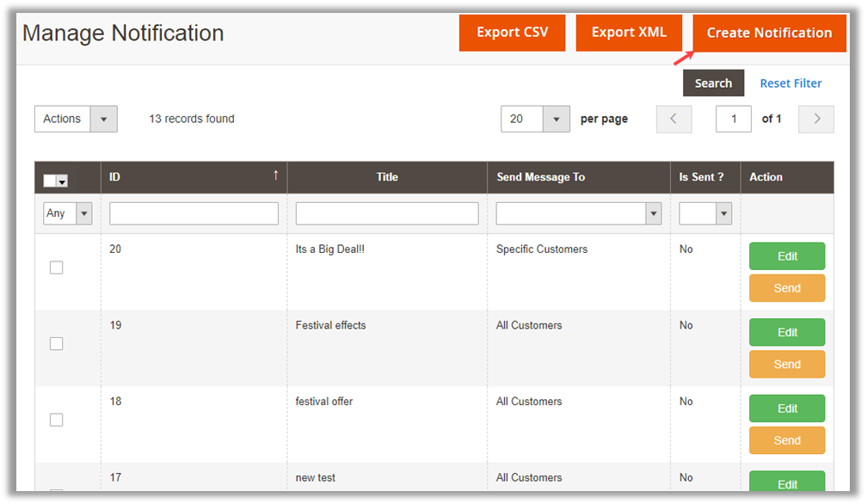The height and width of the screenshot is (504, 867).
Task: Go to the previous page arrow
Action: point(673,120)
